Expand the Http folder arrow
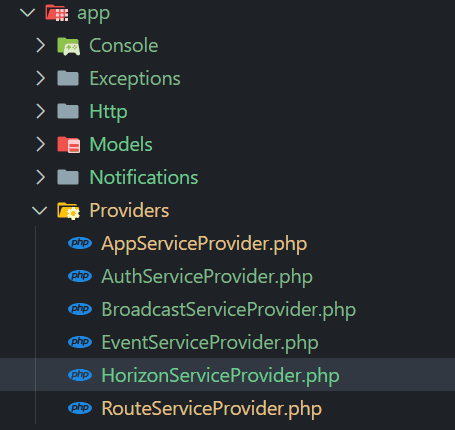455x430 pixels. point(40,111)
